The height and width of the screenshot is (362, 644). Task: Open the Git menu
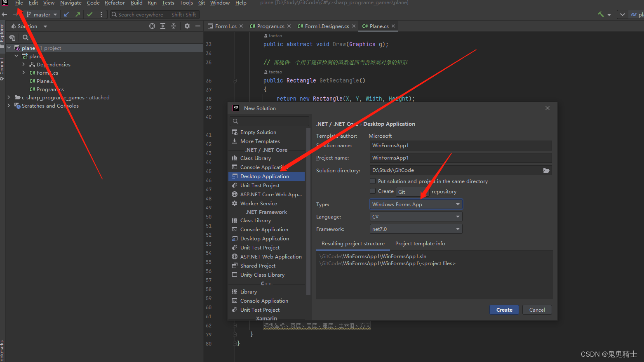(202, 3)
